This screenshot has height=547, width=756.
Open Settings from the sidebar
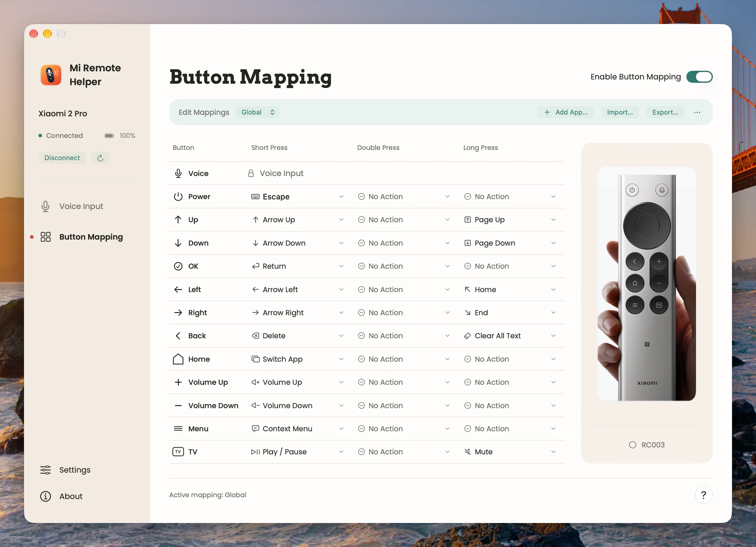[65, 470]
